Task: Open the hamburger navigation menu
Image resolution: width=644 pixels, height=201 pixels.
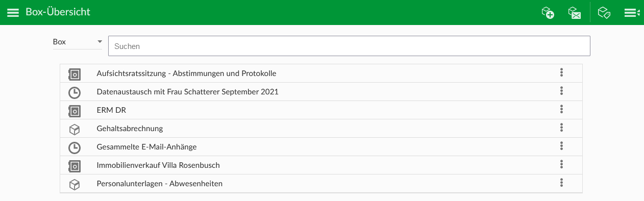Action: (x=13, y=12)
